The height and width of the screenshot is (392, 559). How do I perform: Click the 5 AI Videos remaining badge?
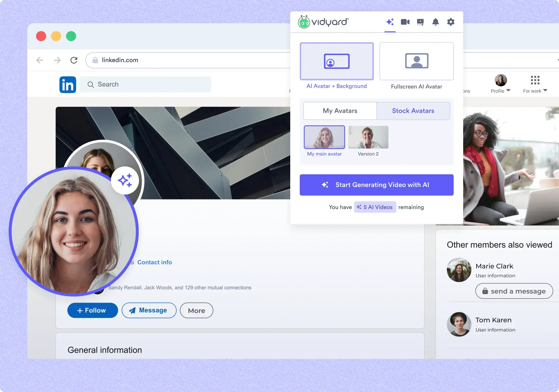click(x=375, y=207)
